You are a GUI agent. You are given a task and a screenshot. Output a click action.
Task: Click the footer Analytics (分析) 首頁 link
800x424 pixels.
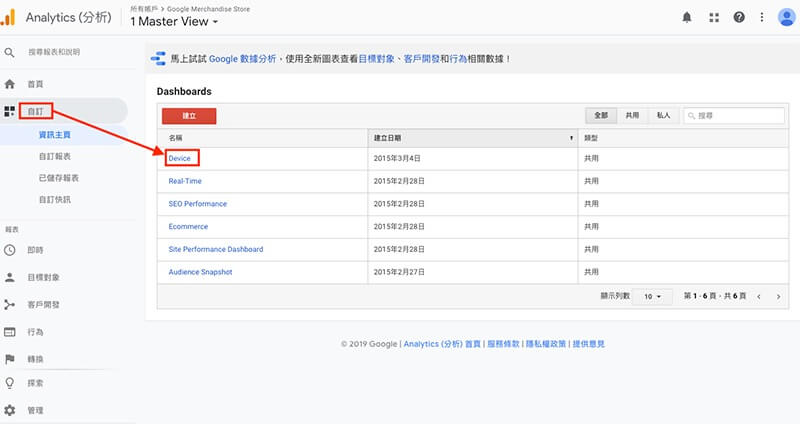pyautogui.click(x=442, y=344)
